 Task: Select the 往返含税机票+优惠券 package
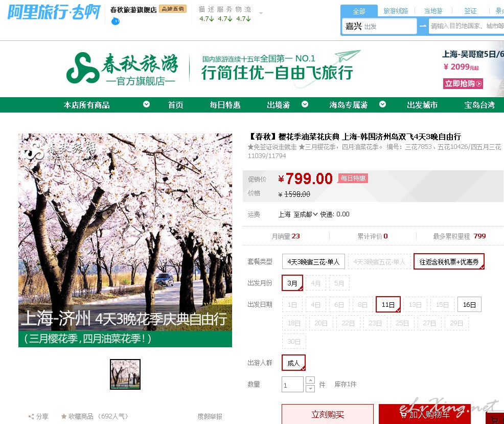[449, 261]
